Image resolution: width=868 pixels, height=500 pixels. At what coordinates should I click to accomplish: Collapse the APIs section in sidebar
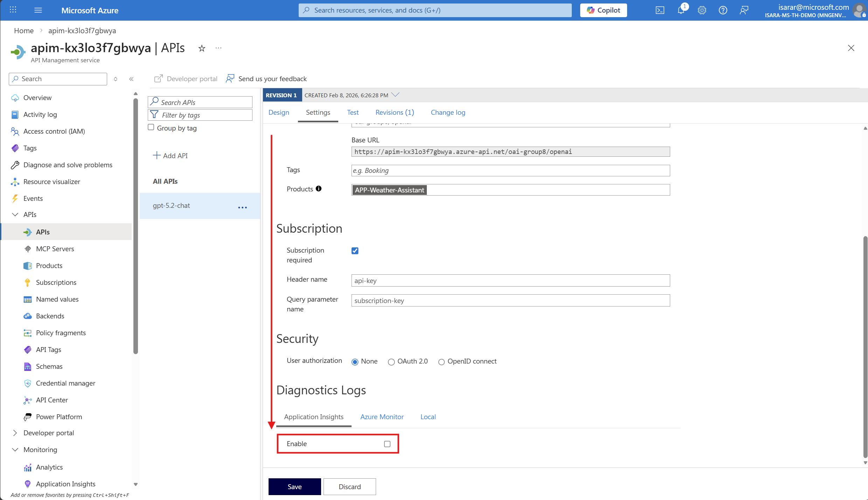(15, 214)
